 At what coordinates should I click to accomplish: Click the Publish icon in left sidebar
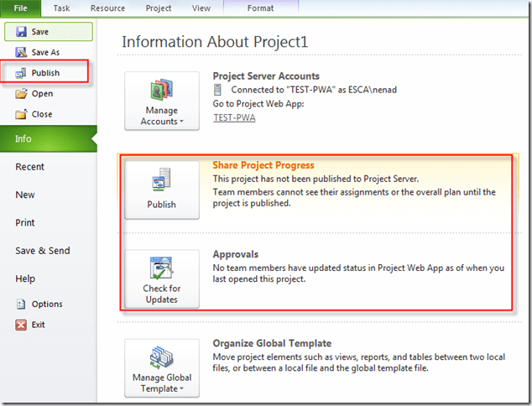21,73
